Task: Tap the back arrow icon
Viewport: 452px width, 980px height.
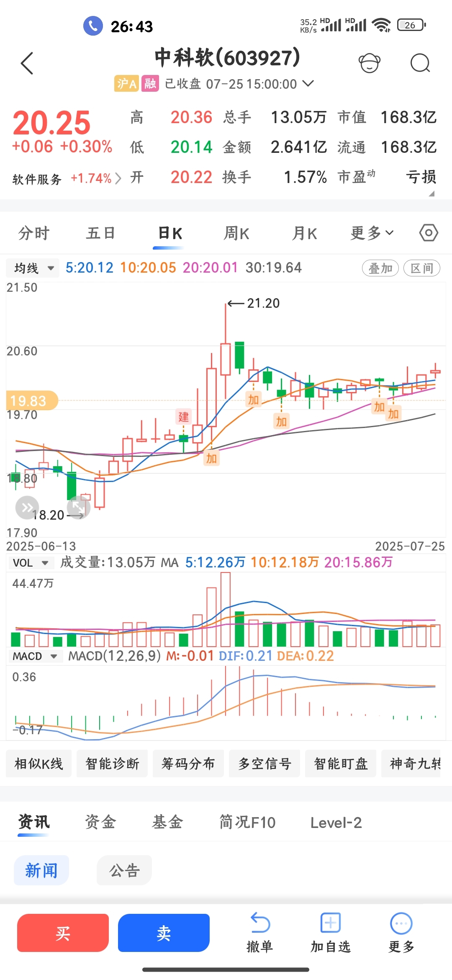Action: tap(27, 64)
